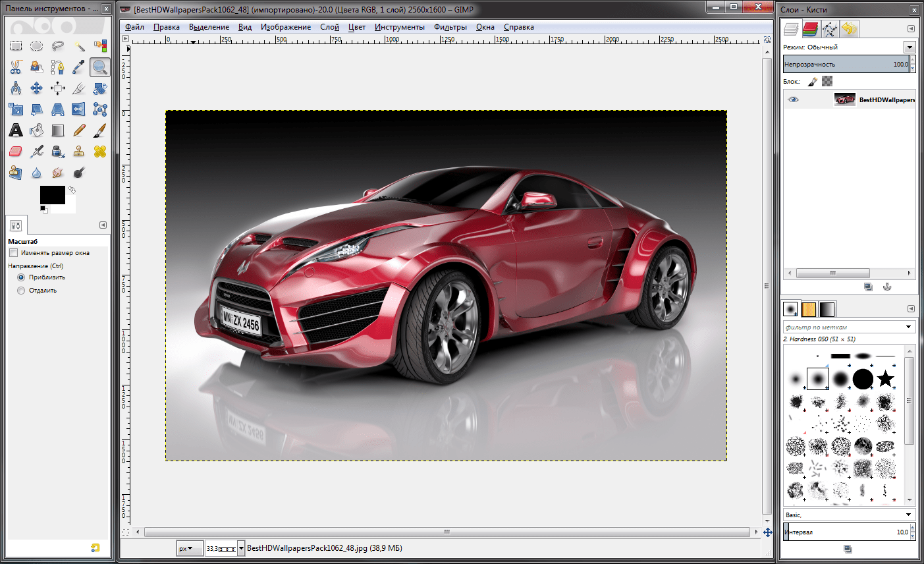Select the Text tool
The height and width of the screenshot is (564, 924).
(16, 130)
